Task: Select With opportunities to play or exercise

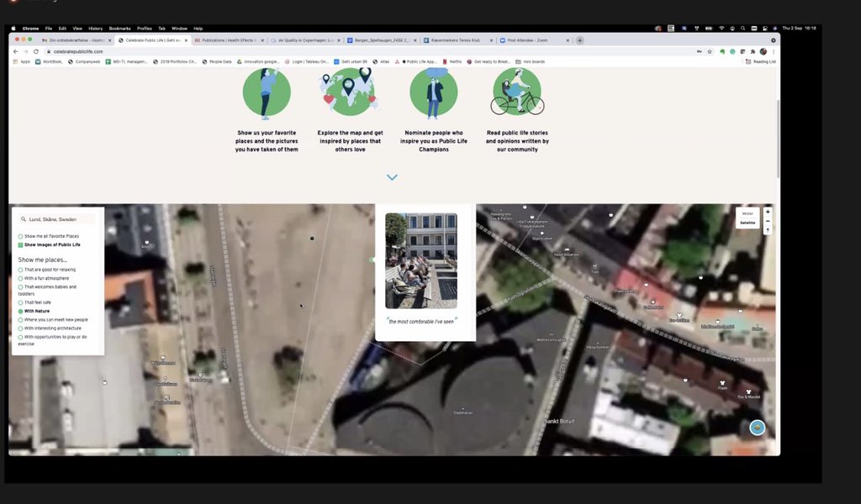Action: click(53, 340)
